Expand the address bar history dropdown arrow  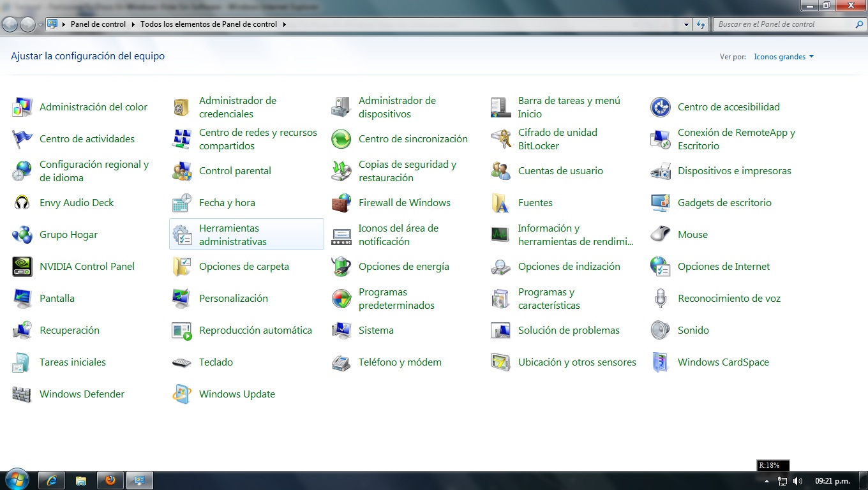click(x=687, y=24)
